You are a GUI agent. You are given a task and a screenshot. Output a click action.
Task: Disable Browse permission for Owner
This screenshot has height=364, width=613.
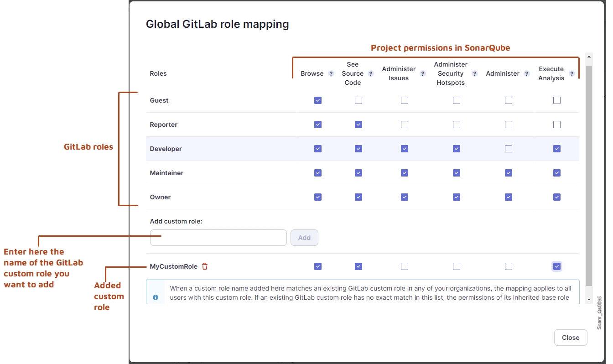(x=318, y=197)
